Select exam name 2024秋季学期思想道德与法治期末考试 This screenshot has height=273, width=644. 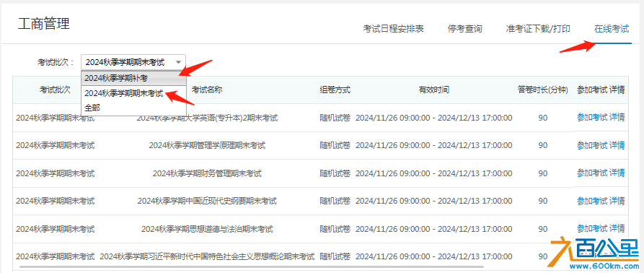[207, 229]
